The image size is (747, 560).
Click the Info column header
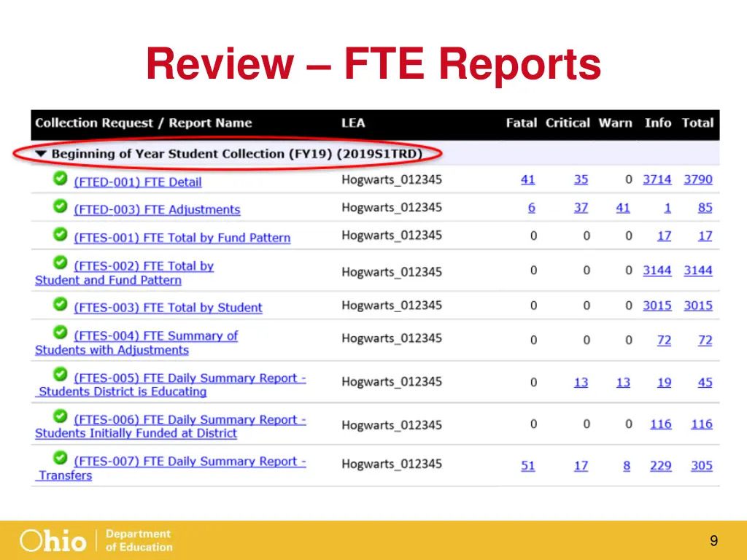pos(658,122)
